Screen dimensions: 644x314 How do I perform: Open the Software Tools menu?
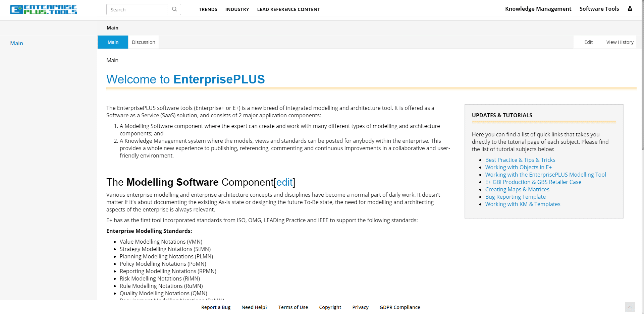coord(599,9)
